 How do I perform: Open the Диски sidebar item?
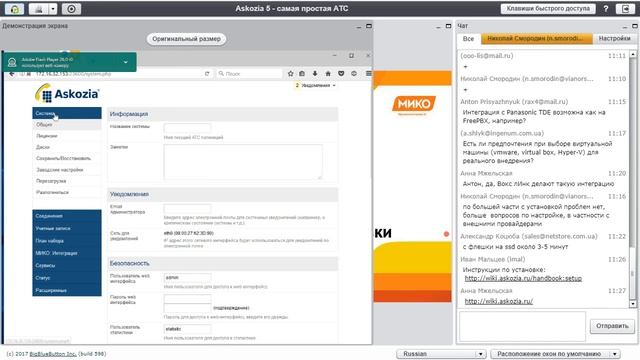67,147
